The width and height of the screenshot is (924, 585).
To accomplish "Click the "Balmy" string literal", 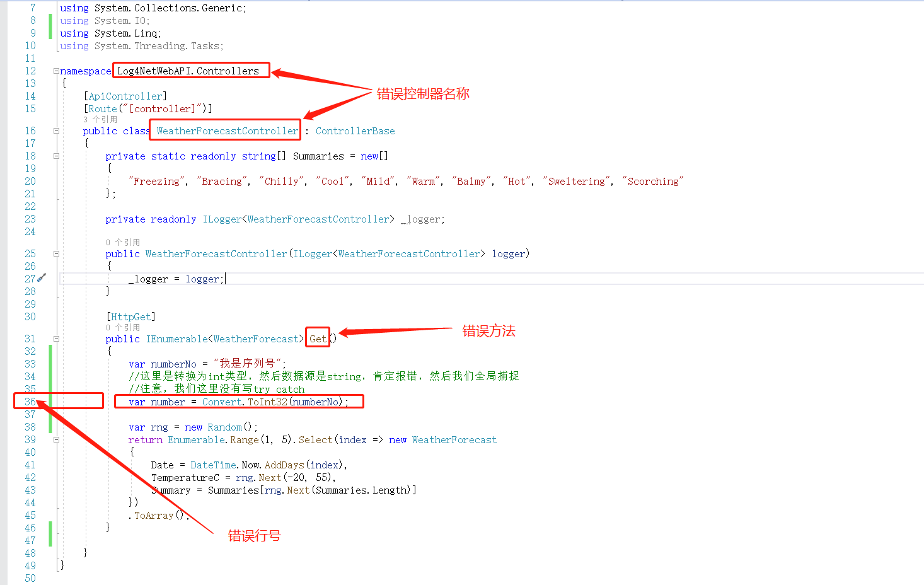I will point(471,182).
